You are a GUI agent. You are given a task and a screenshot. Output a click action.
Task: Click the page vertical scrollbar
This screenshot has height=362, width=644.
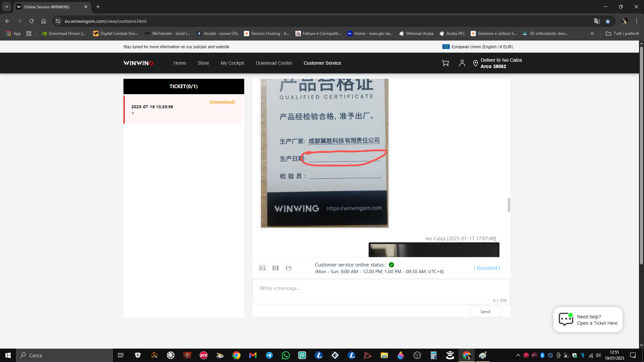click(x=641, y=156)
